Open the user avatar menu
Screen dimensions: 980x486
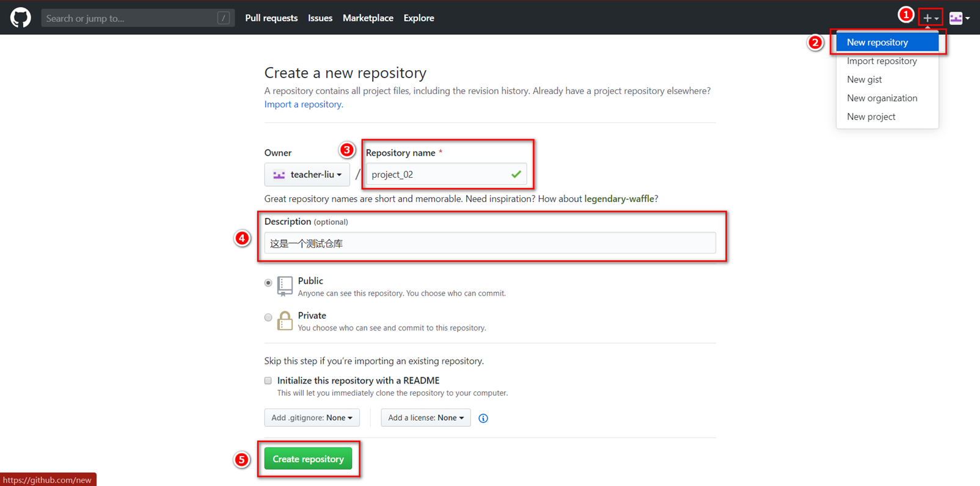[959, 18]
